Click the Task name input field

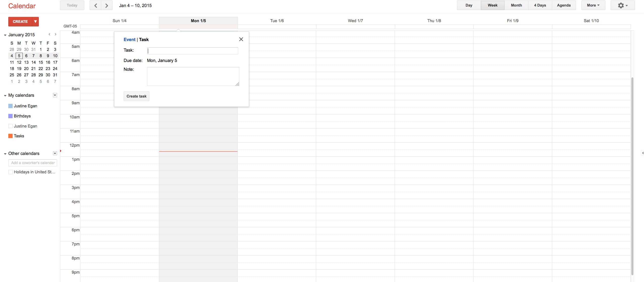coord(193,51)
